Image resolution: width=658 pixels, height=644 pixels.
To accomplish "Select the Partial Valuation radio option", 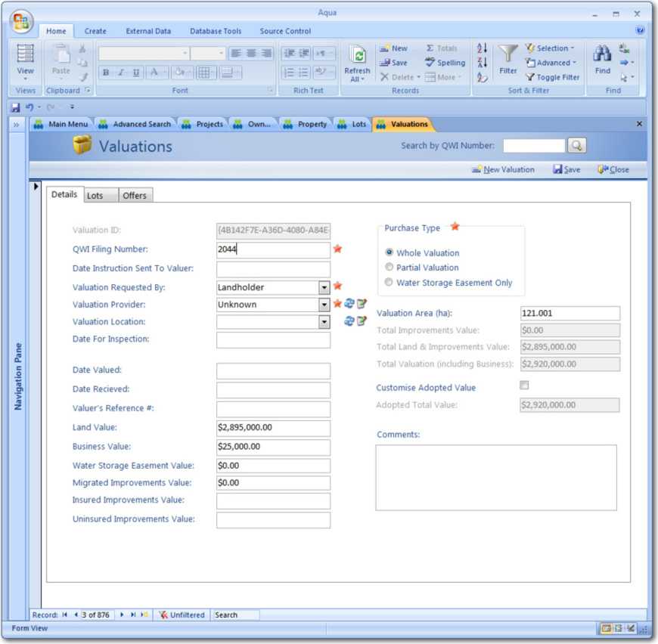I will pyautogui.click(x=390, y=268).
